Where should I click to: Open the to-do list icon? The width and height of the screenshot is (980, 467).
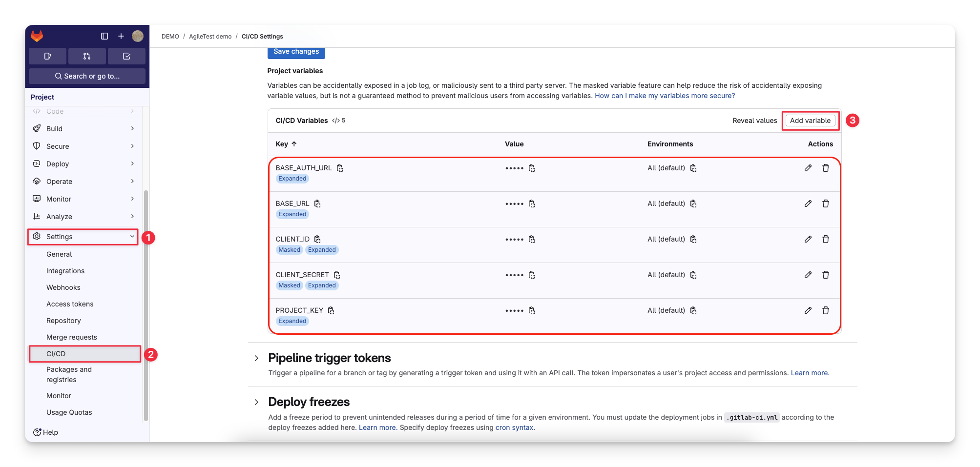tap(126, 56)
